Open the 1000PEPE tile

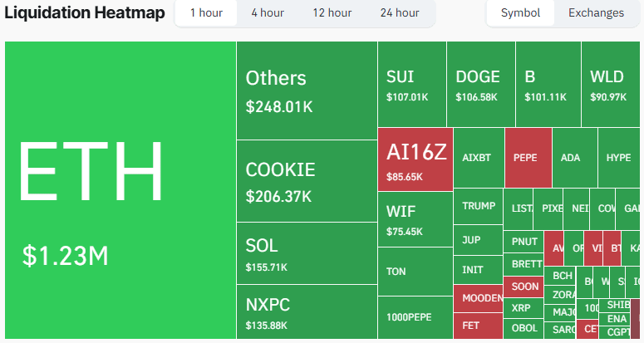[415, 317]
